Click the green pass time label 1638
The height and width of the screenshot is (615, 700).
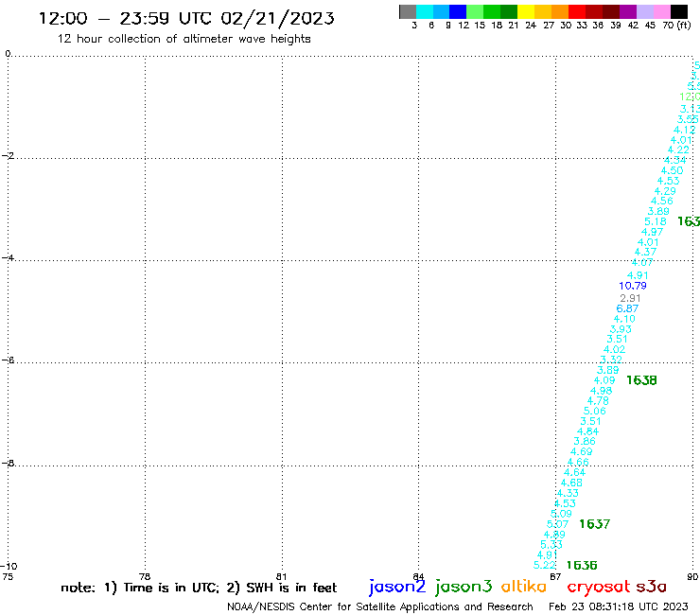641,380
